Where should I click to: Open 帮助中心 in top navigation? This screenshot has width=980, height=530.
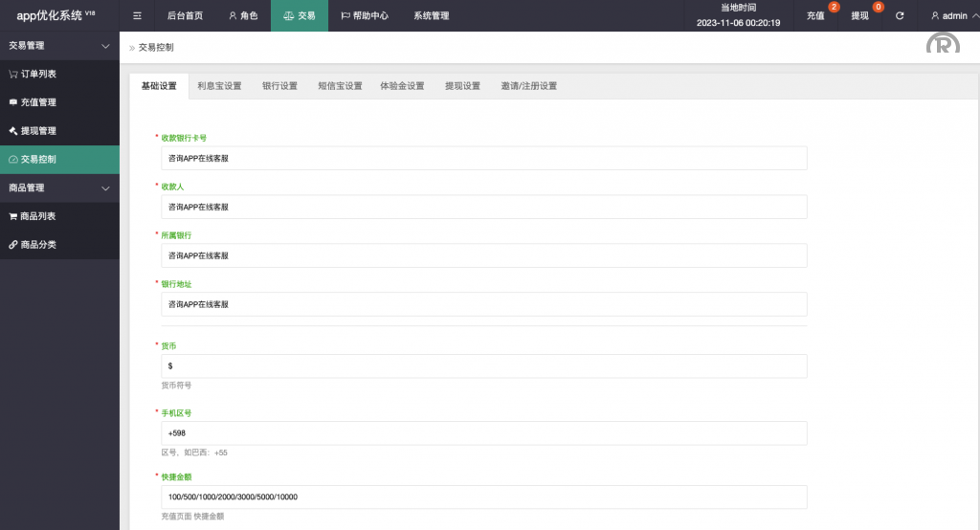(365, 16)
